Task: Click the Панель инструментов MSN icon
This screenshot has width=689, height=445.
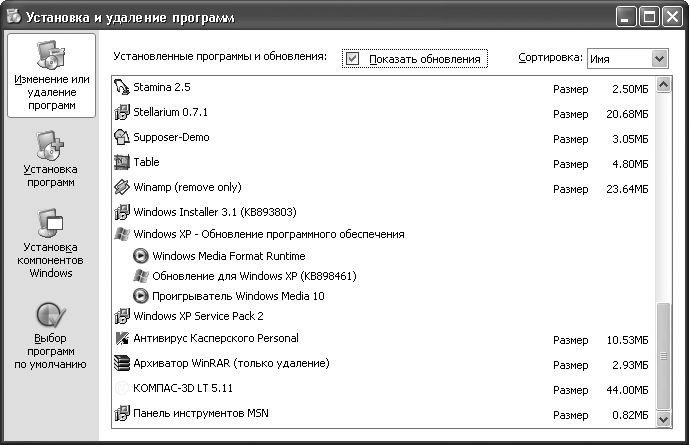Action: coord(122,414)
